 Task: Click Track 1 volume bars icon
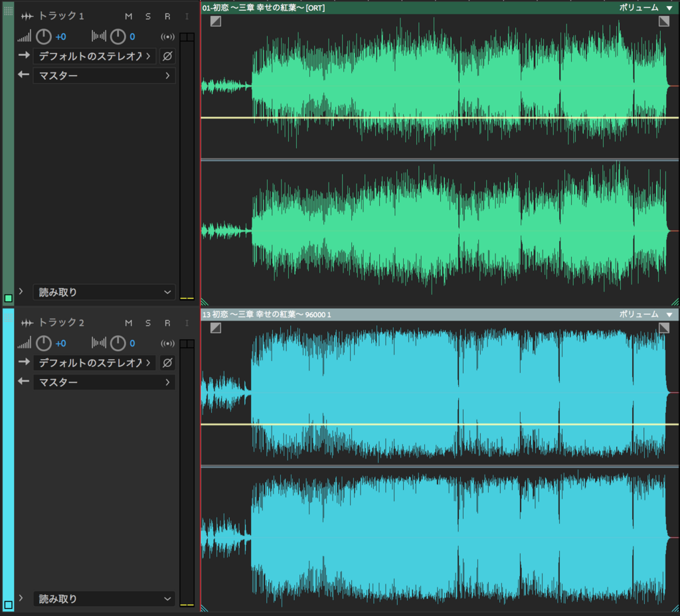pos(25,37)
